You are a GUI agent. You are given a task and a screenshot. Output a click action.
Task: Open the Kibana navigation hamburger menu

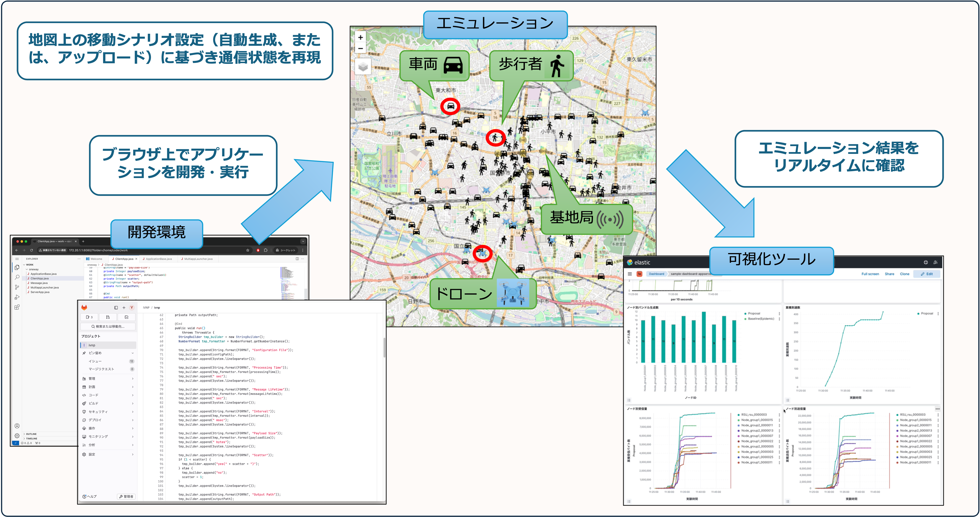click(630, 274)
